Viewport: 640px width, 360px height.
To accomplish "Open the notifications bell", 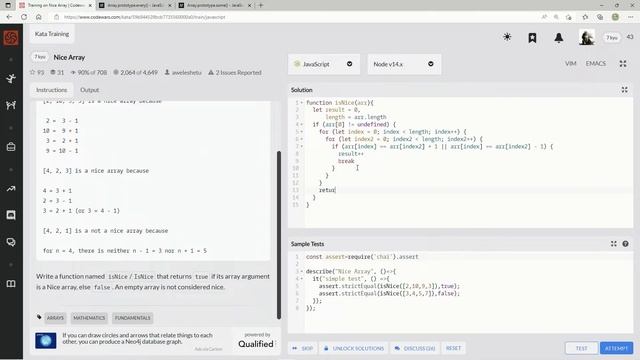I will coord(559,38).
